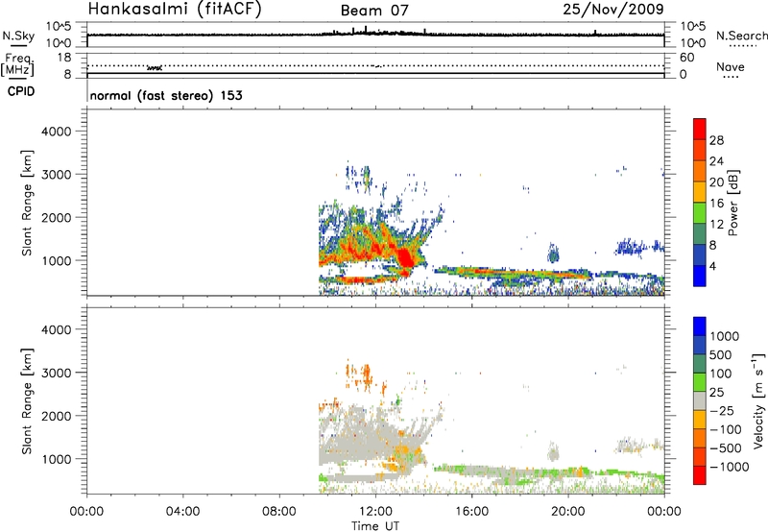Click the 'N.Search' legend label
Image resolution: width=768 pixels, height=532 pixels.
click(742, 36)
